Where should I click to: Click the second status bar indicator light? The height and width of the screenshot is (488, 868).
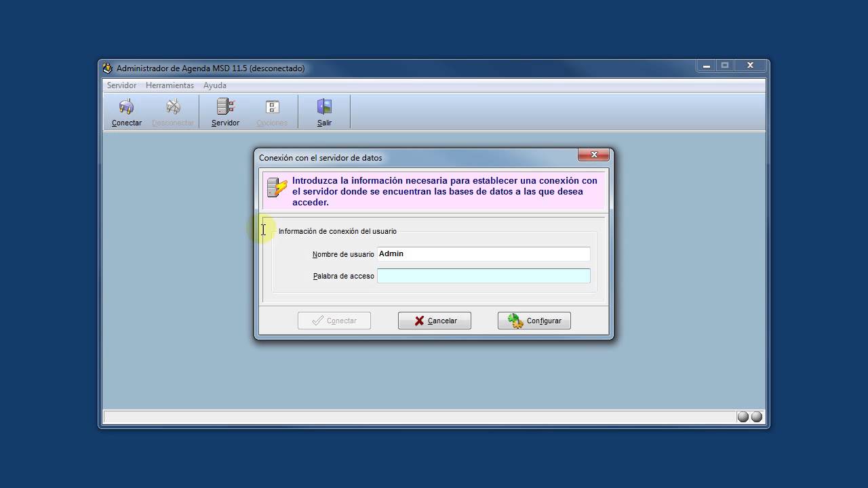click(757, 417)
